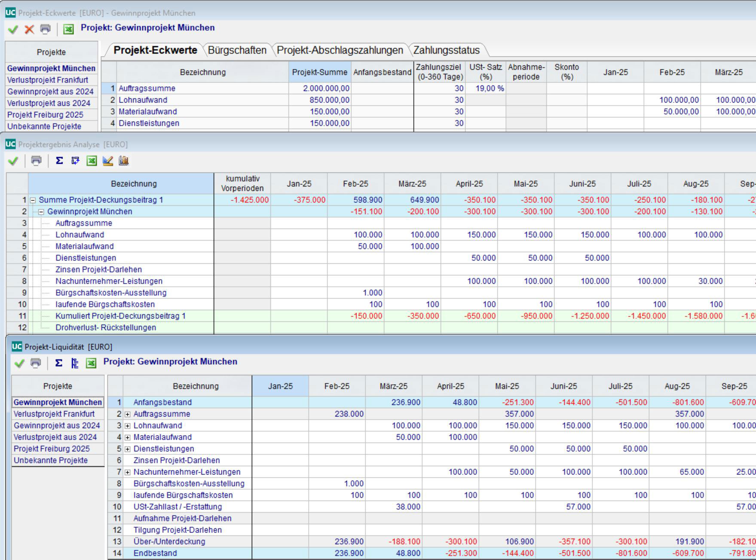Click the chart icon in Projektergebnis Analyse toolbar
756x560 pixels.
108,161
